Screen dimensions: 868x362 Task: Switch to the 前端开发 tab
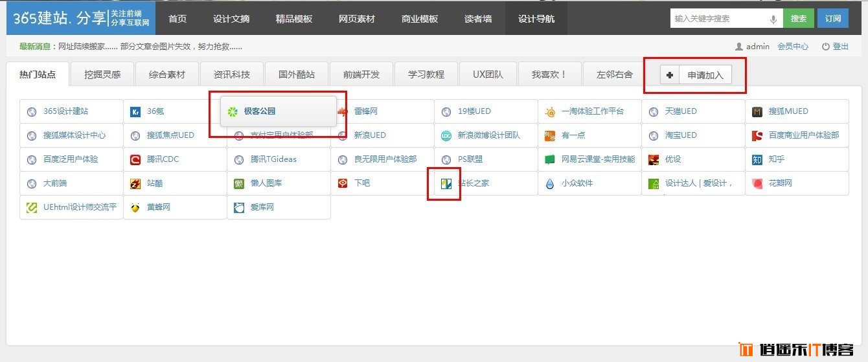361,74
